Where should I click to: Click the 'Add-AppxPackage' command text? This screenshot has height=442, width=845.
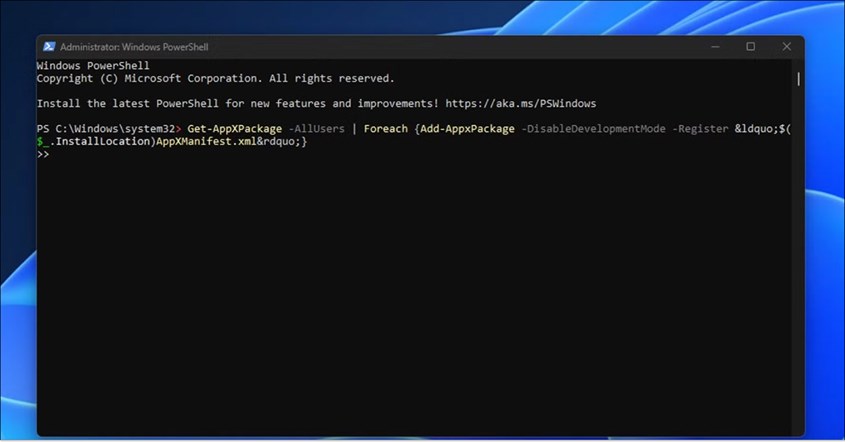[467, 128]
